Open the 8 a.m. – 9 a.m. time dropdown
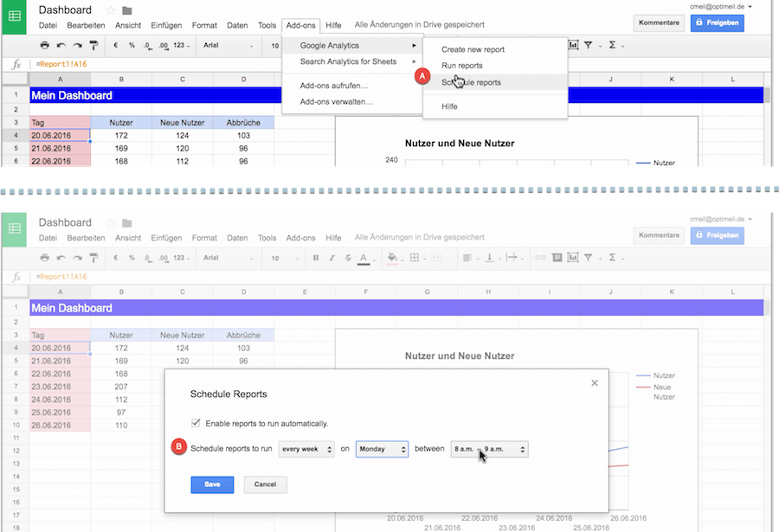 [489, 449]
